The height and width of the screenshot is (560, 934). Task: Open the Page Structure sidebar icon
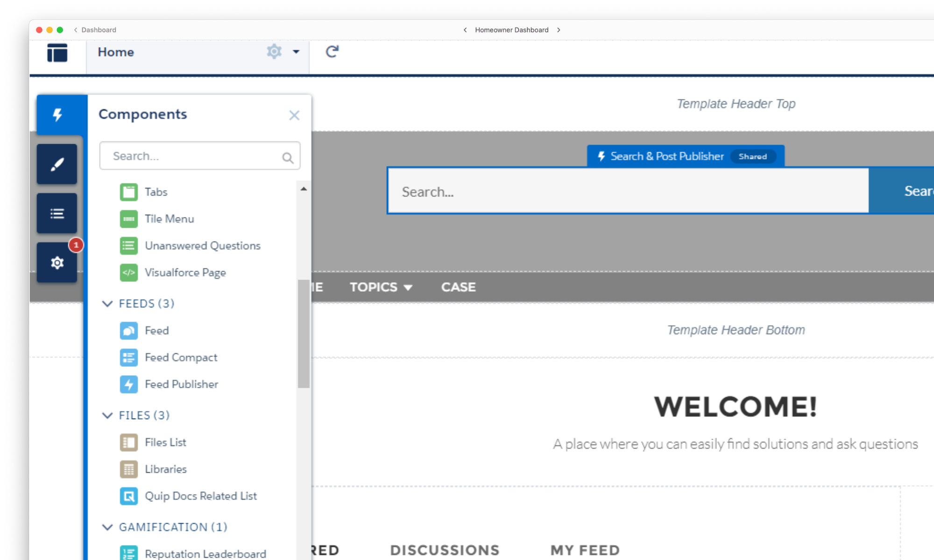pos(57,213)
